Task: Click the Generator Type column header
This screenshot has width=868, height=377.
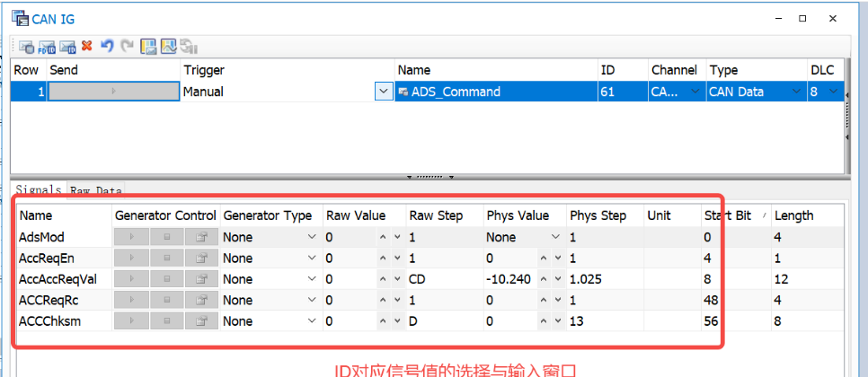Action: click(x=271, y=215)
